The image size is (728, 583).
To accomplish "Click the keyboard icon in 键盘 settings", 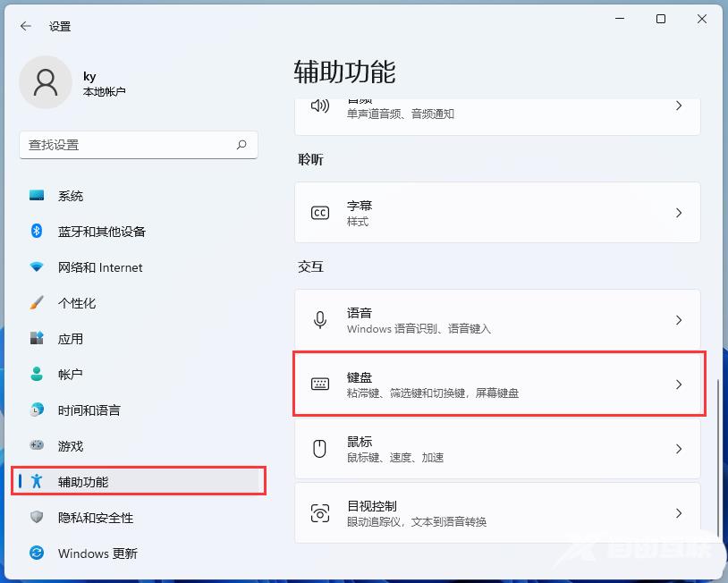I will (x=321, y=384).
